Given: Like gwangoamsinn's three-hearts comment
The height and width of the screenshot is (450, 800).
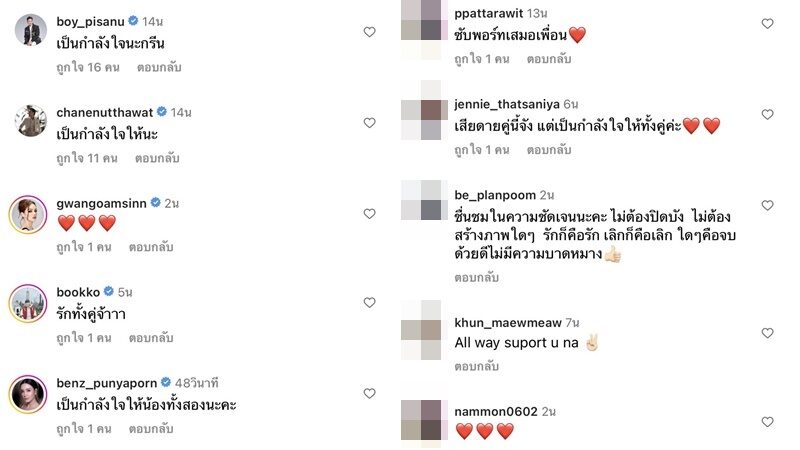Looking at the screenshot, I should click(x=369, y=214).
